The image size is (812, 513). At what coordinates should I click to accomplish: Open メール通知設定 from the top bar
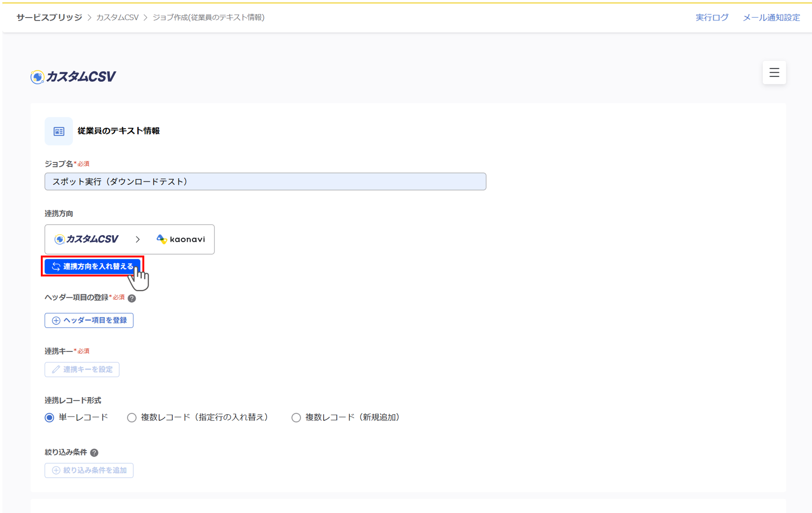pyautogui.click(x=771, y=17)
